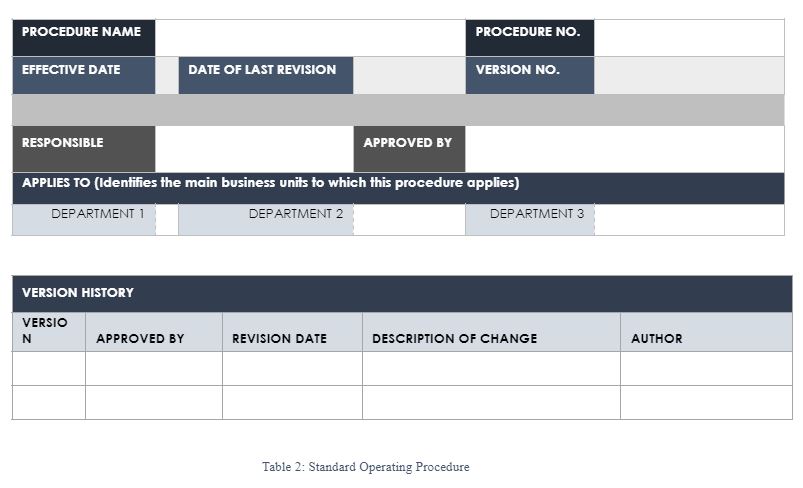This screenshot has height=488, width=803.
Task: Click the empty PROCEDURE NO. value cell
Action: (x=689, y=38)
